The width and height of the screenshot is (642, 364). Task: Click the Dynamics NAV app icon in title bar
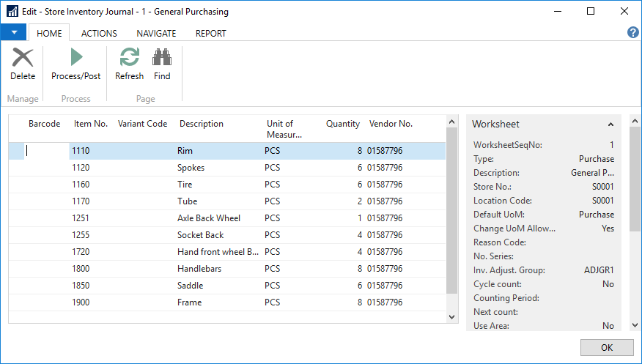[x=12, y=12]
